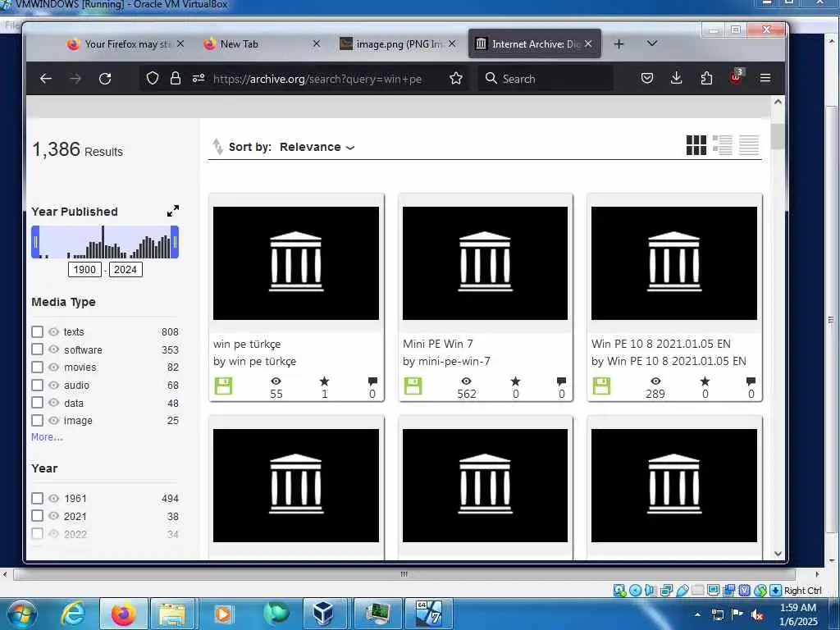
Task: Open the extensions puzzle icon
Action: tap(706, 78)
